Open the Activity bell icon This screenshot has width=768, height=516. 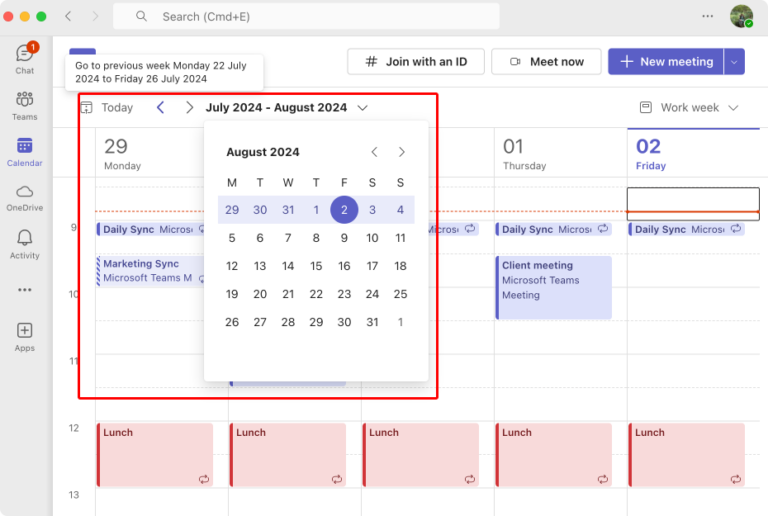click(x=24, y=238)
